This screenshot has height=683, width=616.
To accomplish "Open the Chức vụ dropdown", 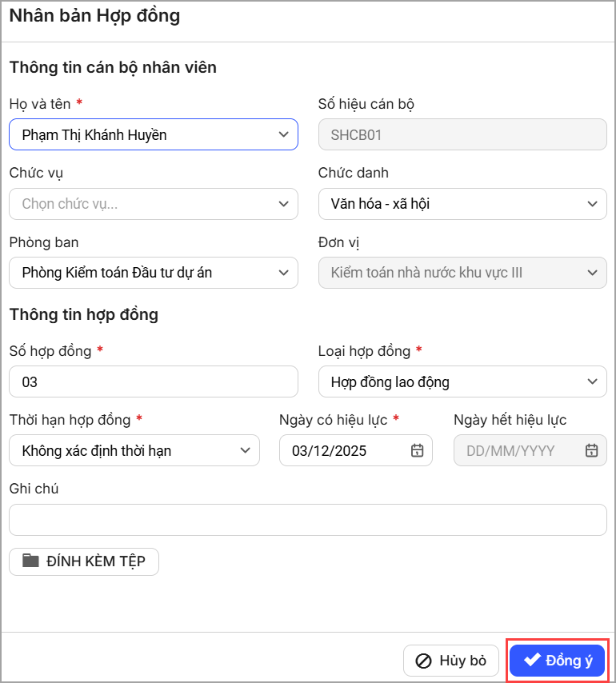I will (x=153, y=204).
